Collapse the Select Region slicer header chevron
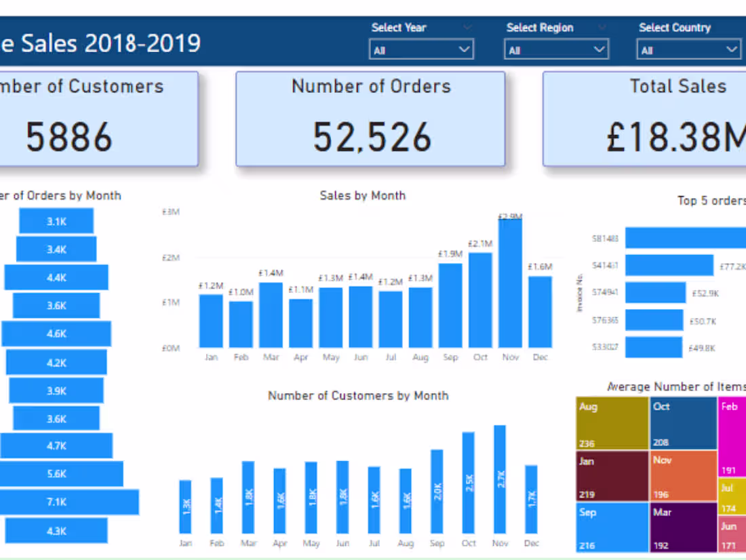Image resolution: width=746 pixels, height=560 pixels. tap(602, 28)
